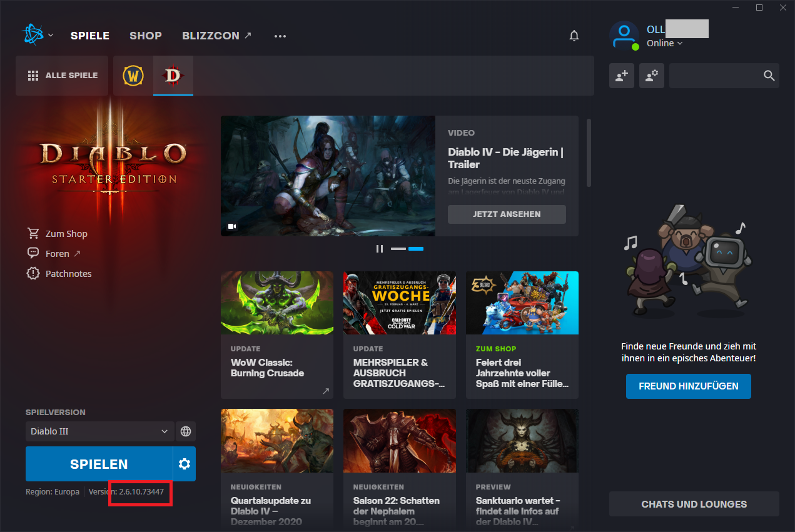Viewport: 795px width, 532px height.
Task: Go to the Spiele tab
Action: pyautogui.click(x=90, y=36)
